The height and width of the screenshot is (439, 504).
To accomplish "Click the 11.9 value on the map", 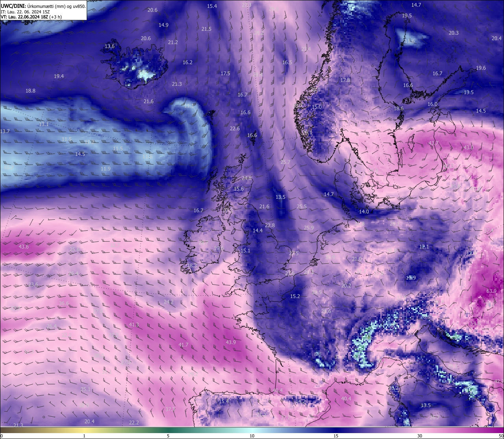I will pyautogui.click(x=106, y=169).
